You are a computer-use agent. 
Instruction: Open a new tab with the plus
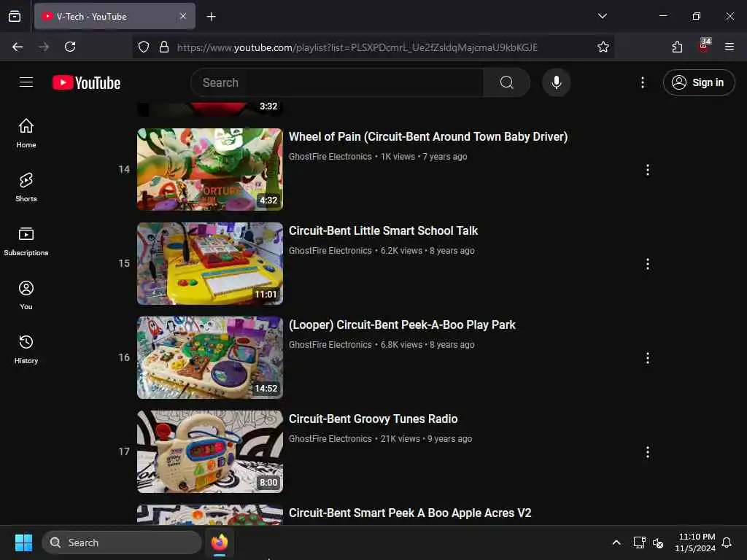coord(211,17)
